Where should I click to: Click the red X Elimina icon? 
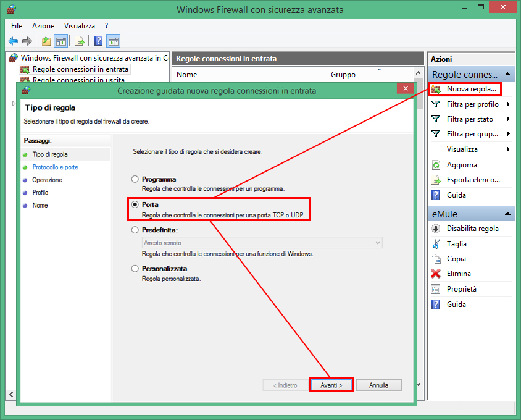[436, 274]
